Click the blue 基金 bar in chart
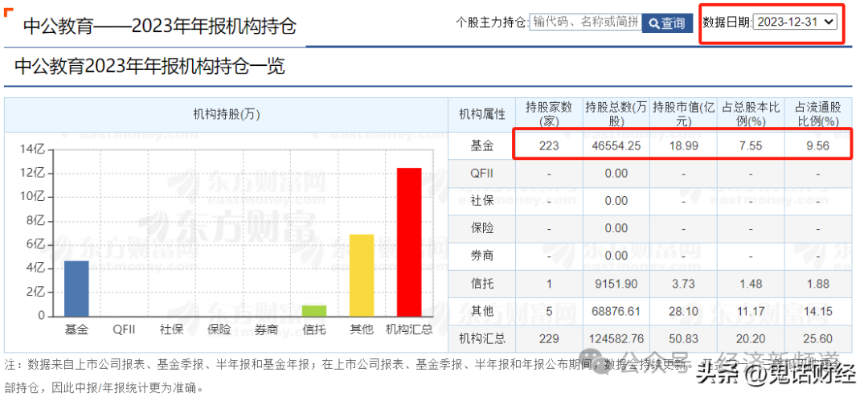This screenshot has height=397, width=868. [x=76, y=289]
